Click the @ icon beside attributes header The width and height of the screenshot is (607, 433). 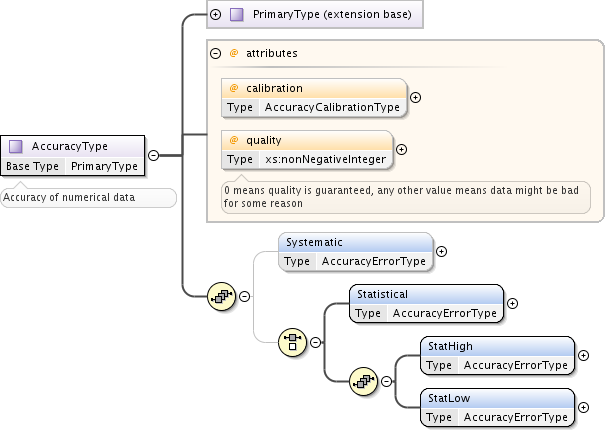234,53
